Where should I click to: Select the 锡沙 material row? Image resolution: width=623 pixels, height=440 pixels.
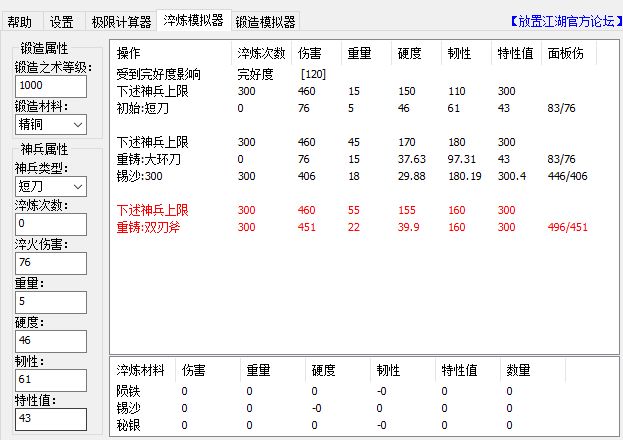click(339, 408)
